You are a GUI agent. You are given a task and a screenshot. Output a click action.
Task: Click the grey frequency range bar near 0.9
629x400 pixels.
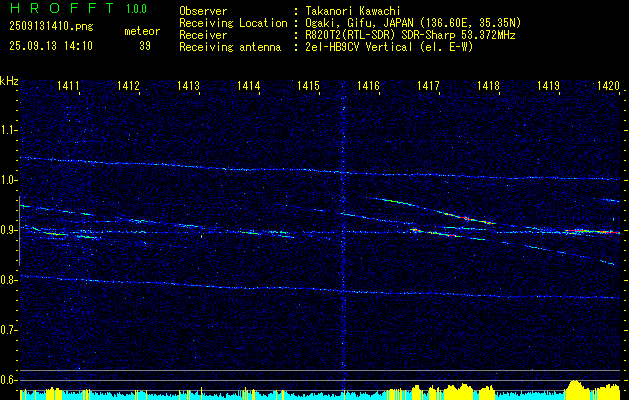point(20,231)
